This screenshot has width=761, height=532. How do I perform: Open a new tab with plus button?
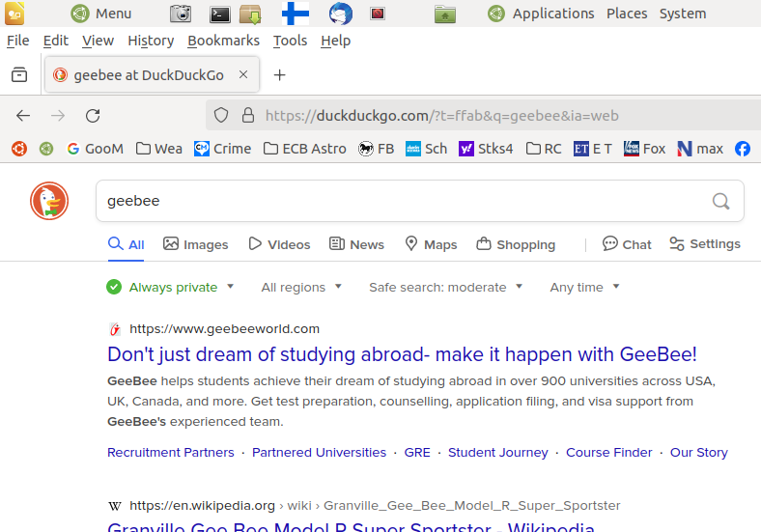[279, 74]
